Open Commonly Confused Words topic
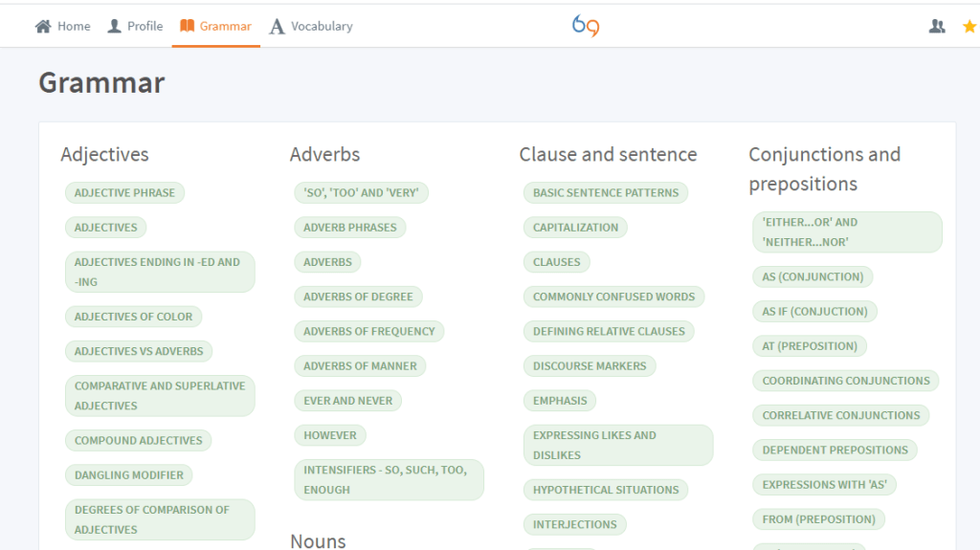The height and width of the screenshot is (550, 980). pyautogui.click(x=613, y=297)
